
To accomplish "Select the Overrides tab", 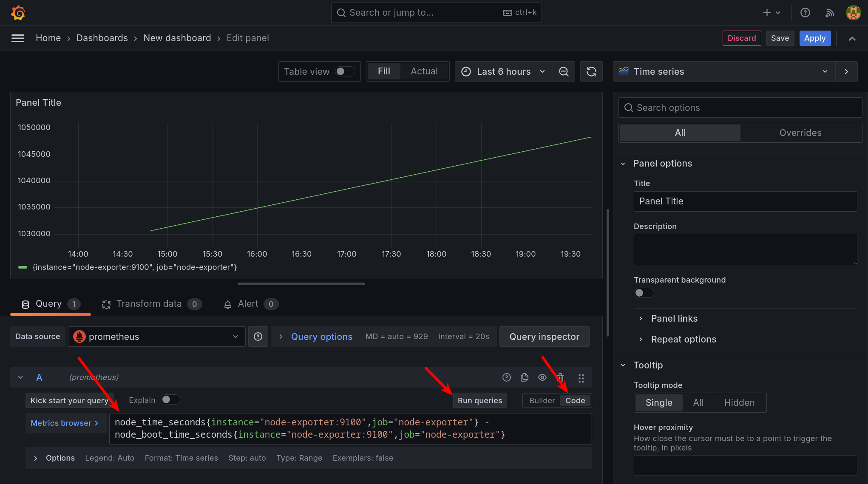I will [800, 133].
